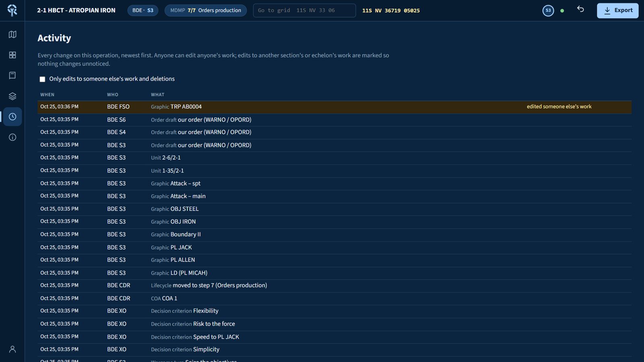Open the notes sidebar icon

pyautogui.click(x=12, y=76)
